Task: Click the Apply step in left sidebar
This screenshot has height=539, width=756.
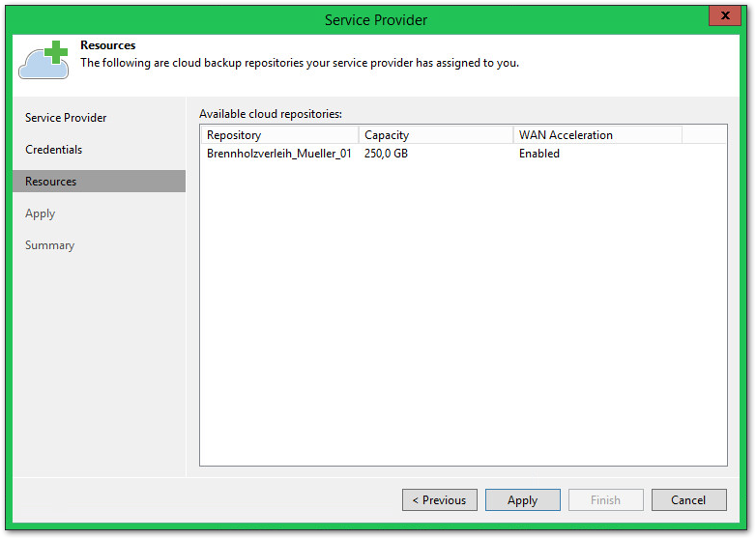Action: tap(41, 213)
